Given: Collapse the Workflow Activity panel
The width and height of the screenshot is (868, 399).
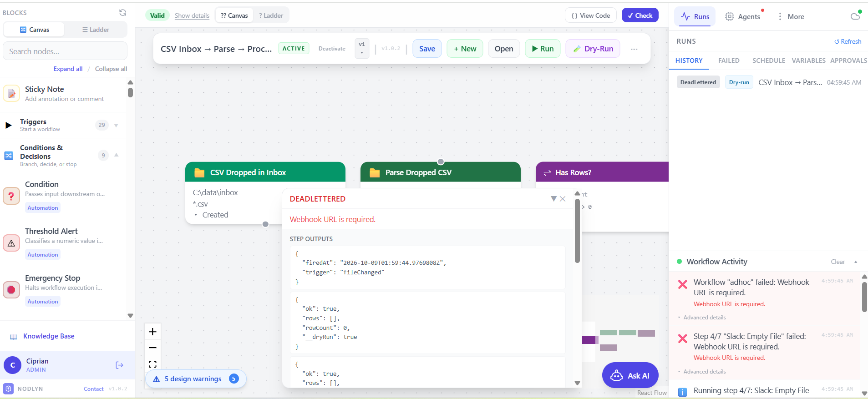Looking at the screenshot, I should (x=856, y=262).
